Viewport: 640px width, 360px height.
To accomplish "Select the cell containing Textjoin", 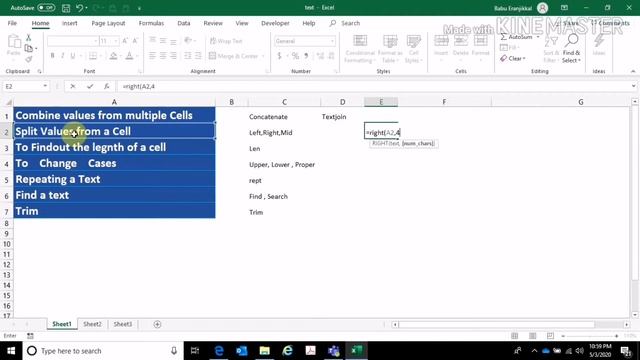I will [x=342, y=116].
